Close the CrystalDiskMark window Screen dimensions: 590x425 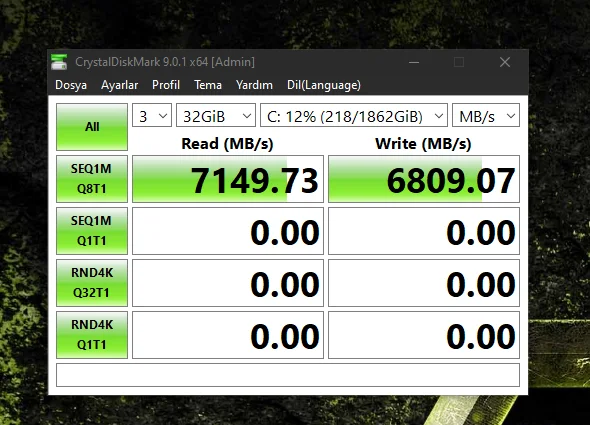[505, 62]
